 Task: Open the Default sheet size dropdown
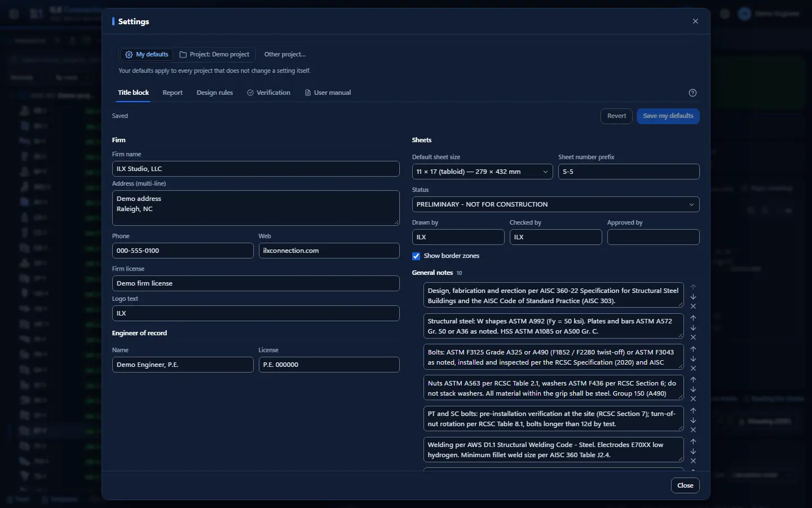(x=482, y=172)
